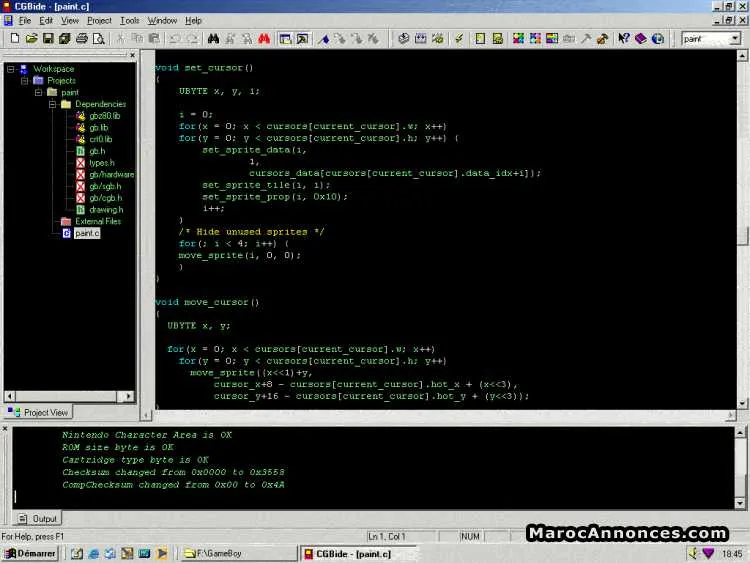Close the workspace panel with its X
Screen dimensions: 750x563
point(132,55)
